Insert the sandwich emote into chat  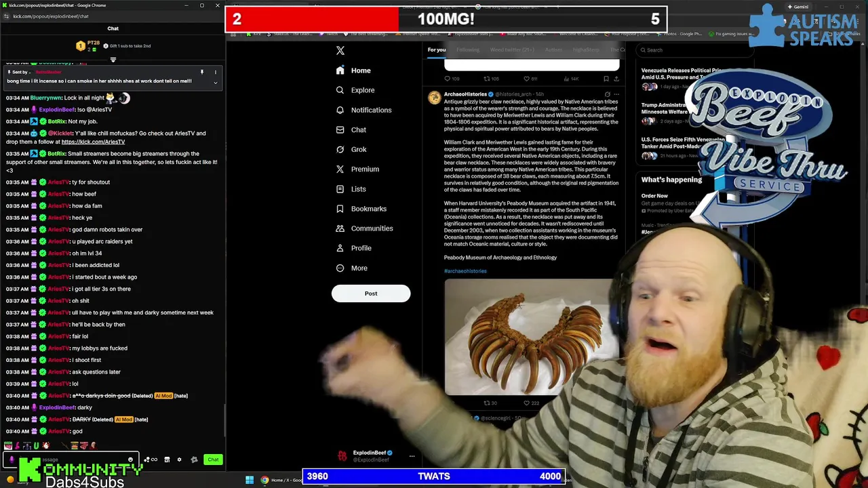tap(75, 445)
